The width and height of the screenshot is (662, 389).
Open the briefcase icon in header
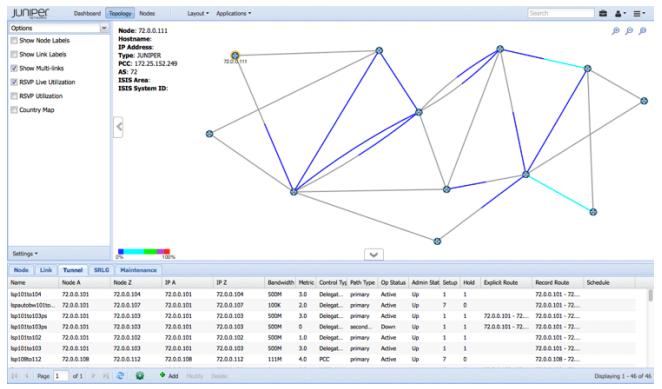click(603, 14)
